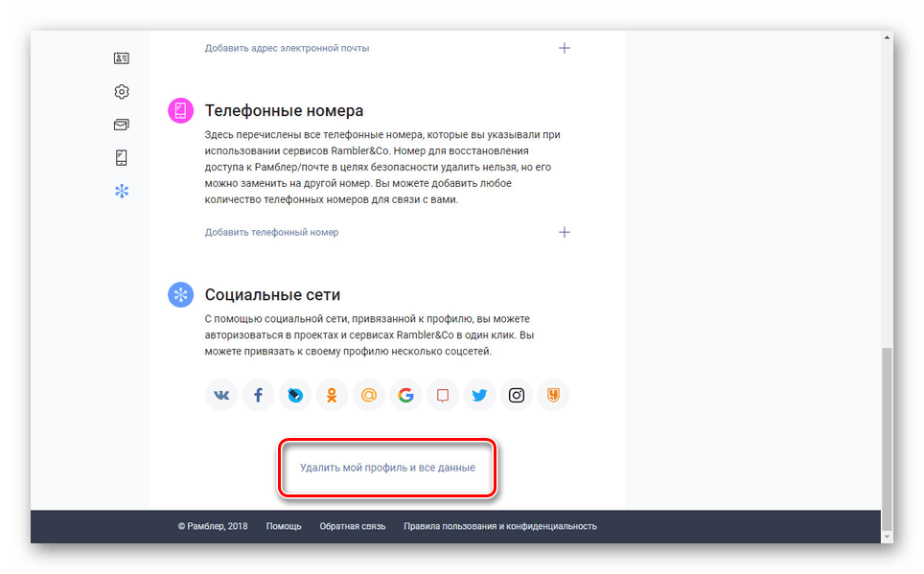
Task: Click the Mail.ru @ icon
Action: [x=368, y=394]
